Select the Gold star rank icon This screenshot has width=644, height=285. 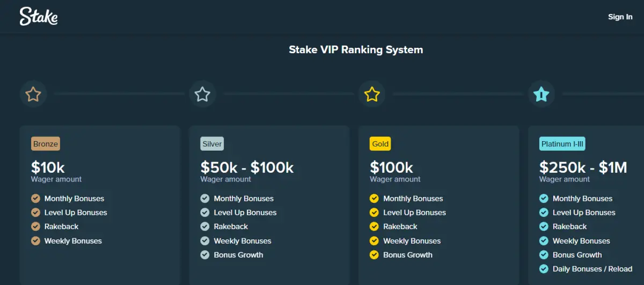[x=372, y=94]
